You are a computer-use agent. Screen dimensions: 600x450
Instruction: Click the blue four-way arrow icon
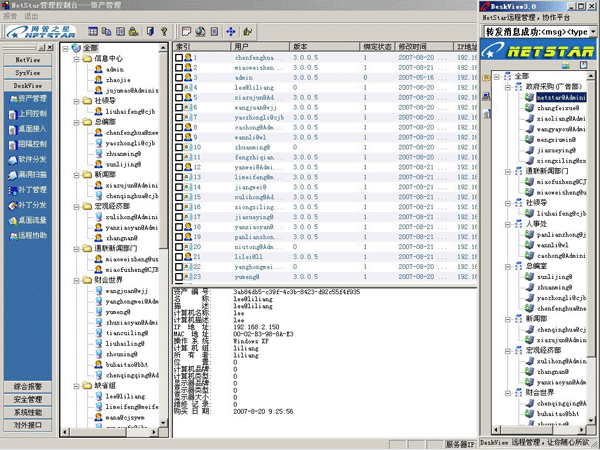tap(231, 31)
